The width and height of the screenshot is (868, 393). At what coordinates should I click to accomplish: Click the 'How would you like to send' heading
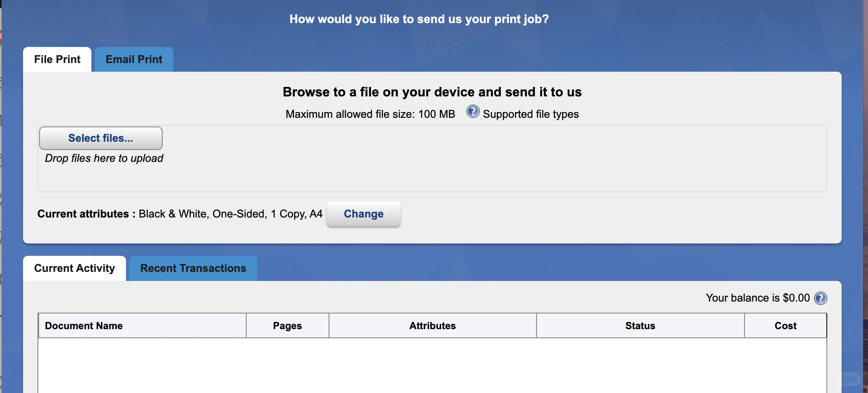[419, 19]
